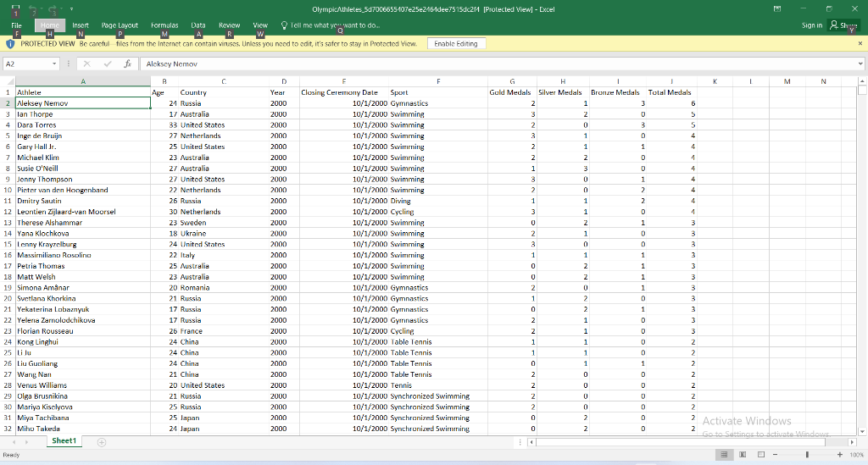Click the Share person icon

coord(834,25)
